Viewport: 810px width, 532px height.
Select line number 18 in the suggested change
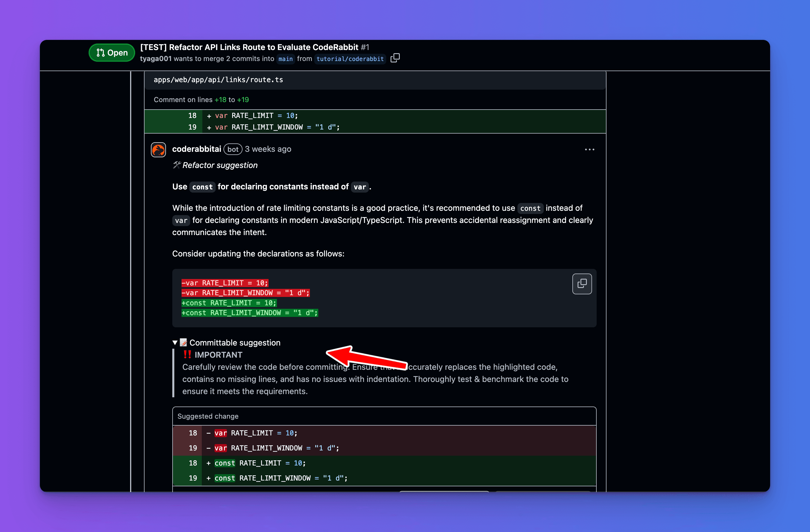point(193,433)
